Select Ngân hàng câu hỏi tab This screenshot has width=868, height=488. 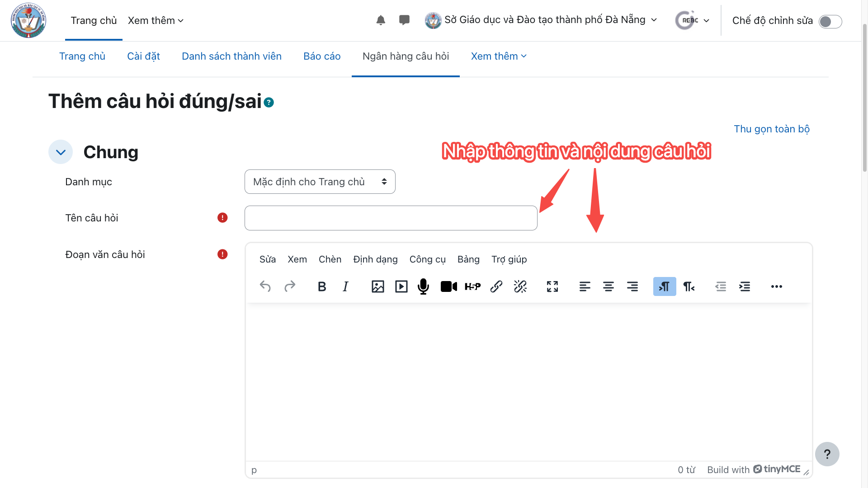406,56
